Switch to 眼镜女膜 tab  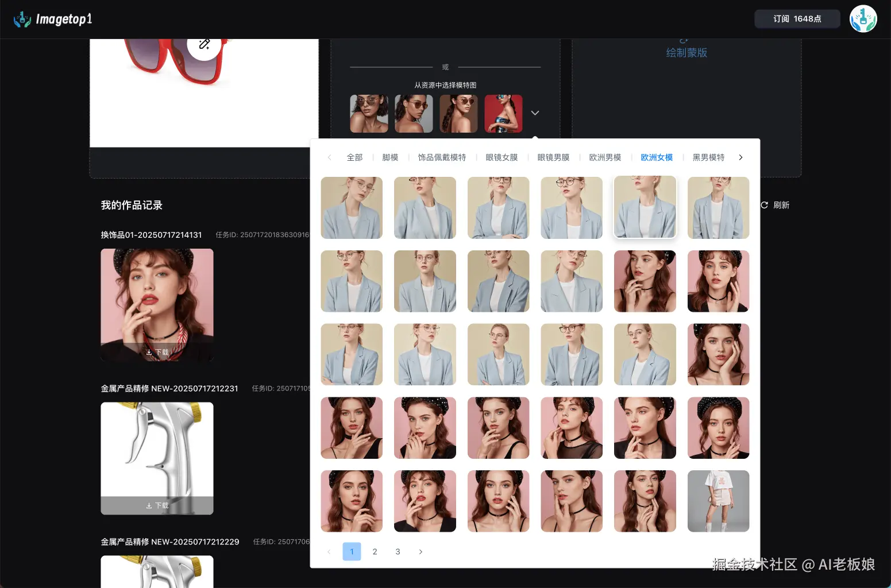502,157
